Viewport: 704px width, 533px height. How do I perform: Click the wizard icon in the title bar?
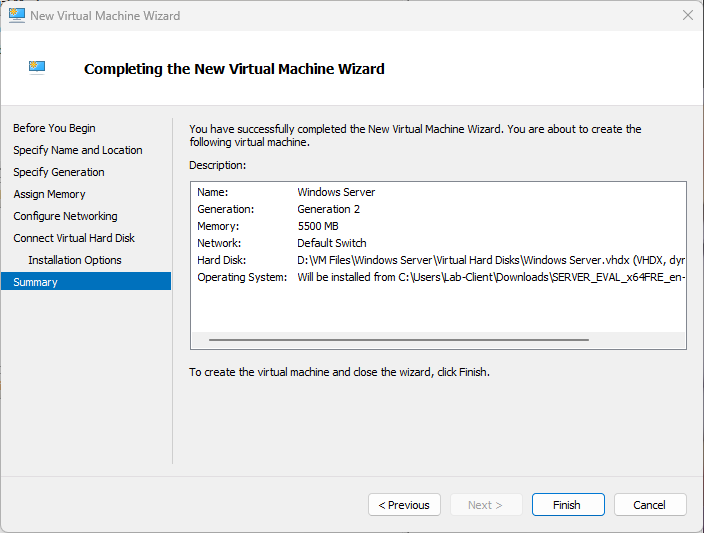(16, 16)
